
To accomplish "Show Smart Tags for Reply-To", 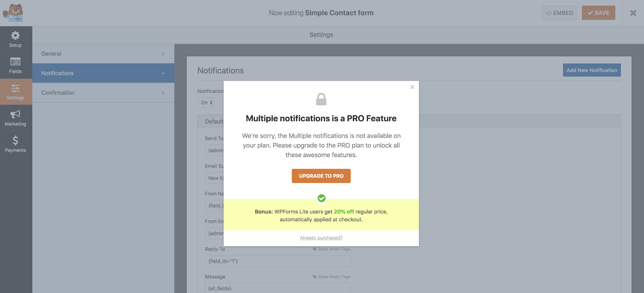I will [332, 249].
